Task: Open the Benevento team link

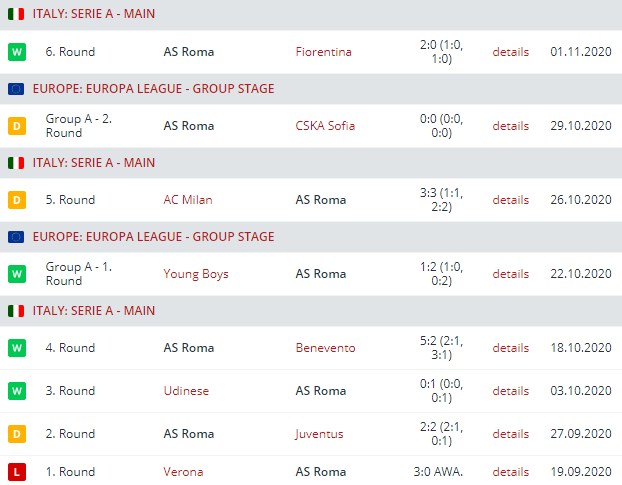Action: 325,348
